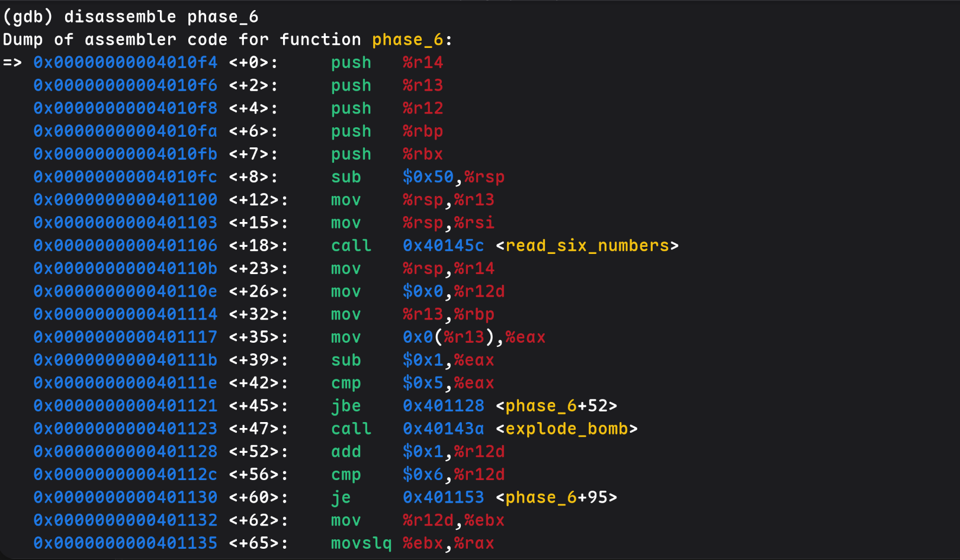The image size is (960, 560).
Task: Click operand '%rsp,%rsi'
Action: (448, 223)
